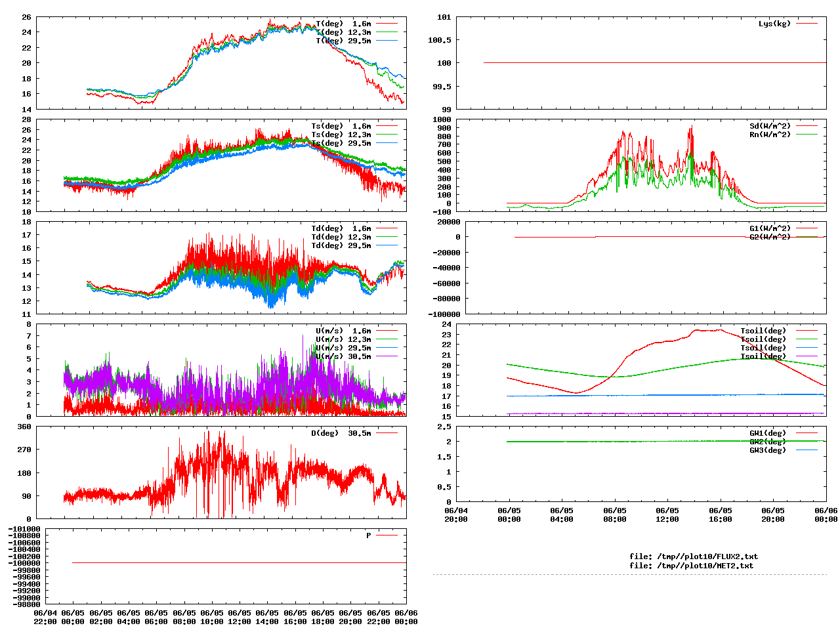Pick the Td(deg) 1.6m legend label
The width and height of the screenshot is (840, 630).
click(x=341, y=228)
